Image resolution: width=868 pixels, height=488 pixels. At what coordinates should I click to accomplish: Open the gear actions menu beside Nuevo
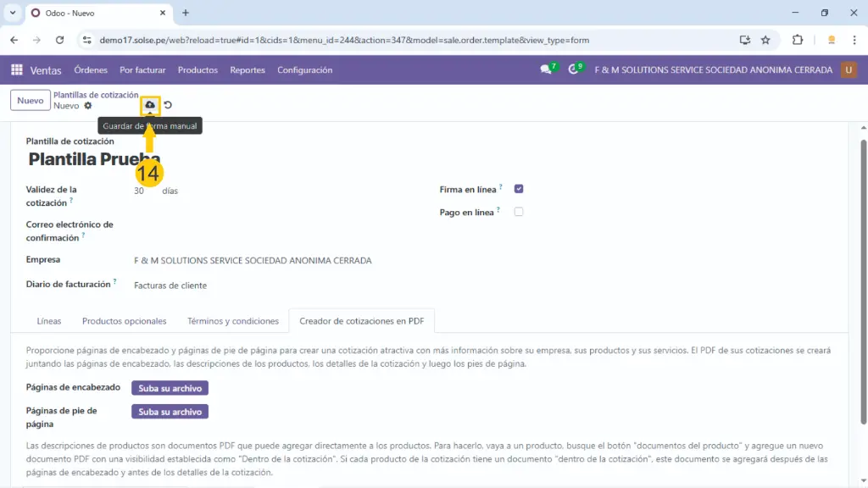tap(88, 106)
